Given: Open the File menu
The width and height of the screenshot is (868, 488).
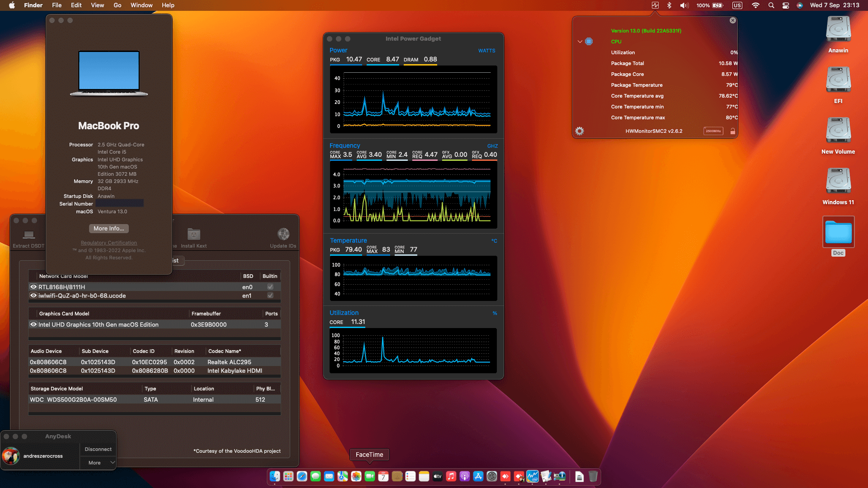Looking at the screenshot, I should point(57,5).
